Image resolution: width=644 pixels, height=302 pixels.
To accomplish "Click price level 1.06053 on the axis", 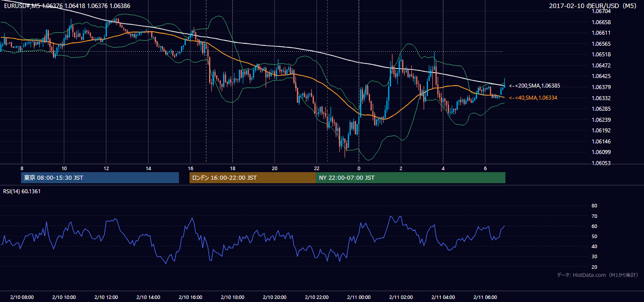I will 602,163.
